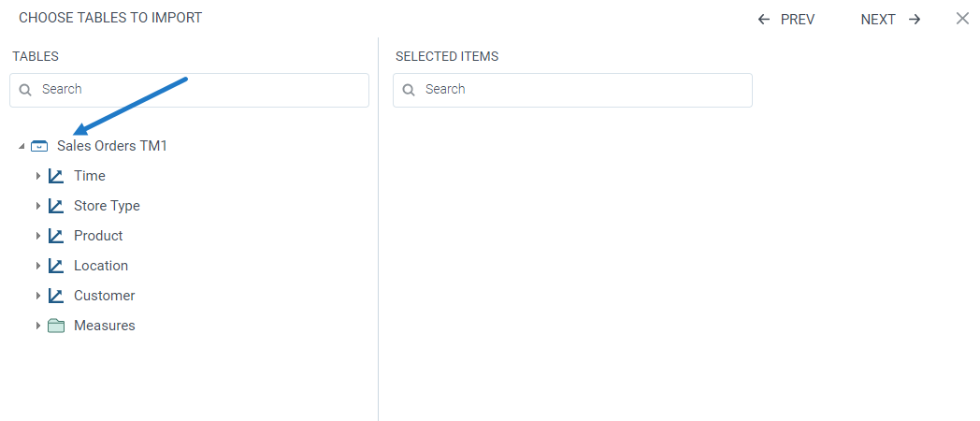Expand the Product dimension
Viewport: 980px width, 421px height.
tap(38, 236)
